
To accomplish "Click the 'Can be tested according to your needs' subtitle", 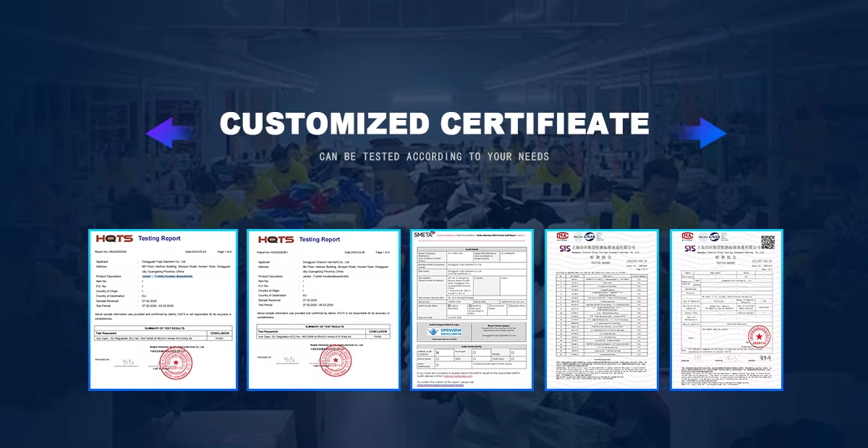I will (434, 157).
